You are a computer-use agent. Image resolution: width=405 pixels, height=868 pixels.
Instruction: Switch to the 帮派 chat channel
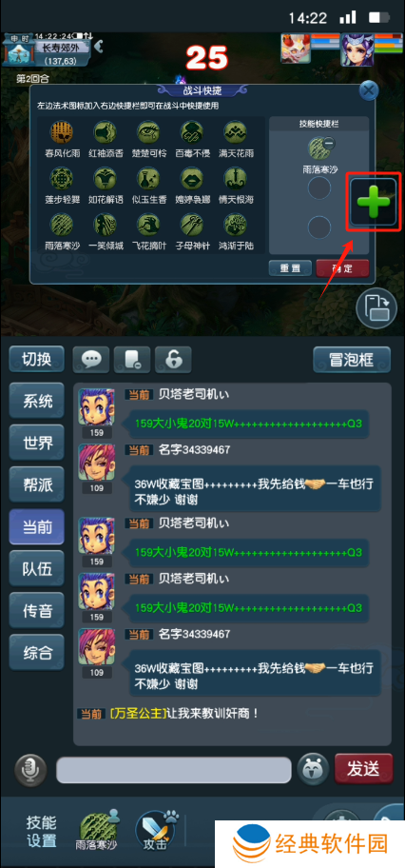pyautogui.click(x=37, y=485)
